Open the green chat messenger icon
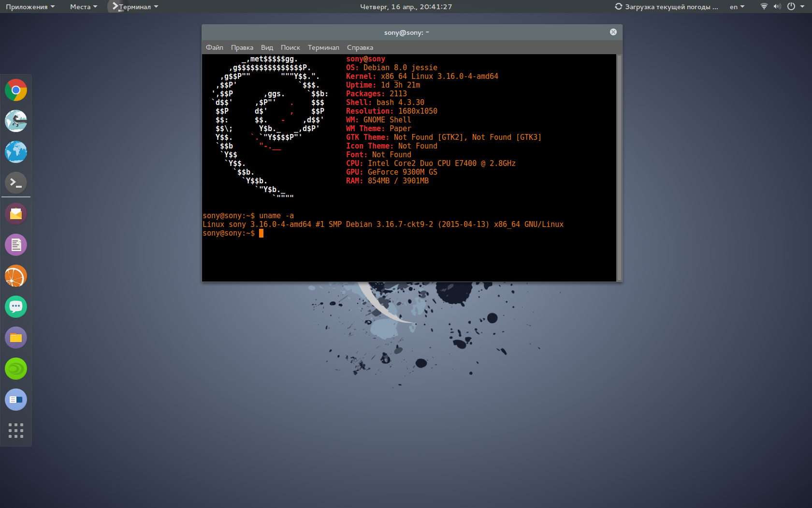Screen dimensions: 812x508 16,307
